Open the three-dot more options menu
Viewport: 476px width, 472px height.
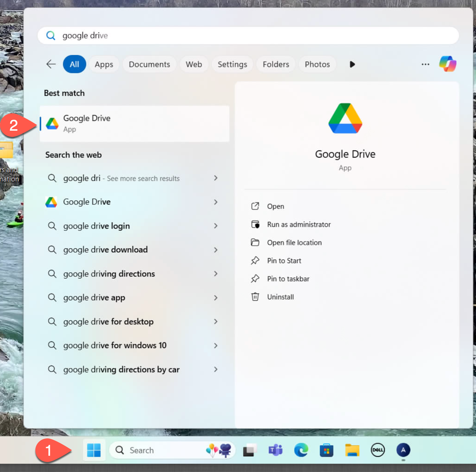point(425,64)
